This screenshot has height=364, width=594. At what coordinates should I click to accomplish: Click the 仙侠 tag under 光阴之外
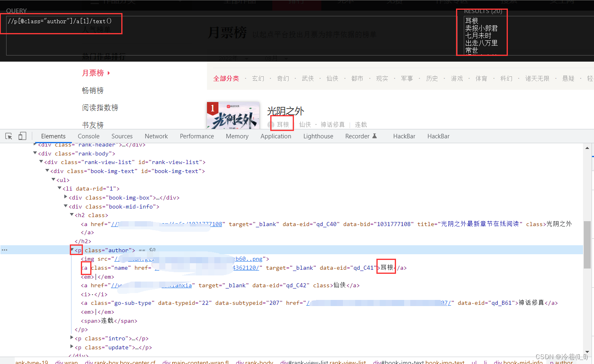tap(305, 124)
